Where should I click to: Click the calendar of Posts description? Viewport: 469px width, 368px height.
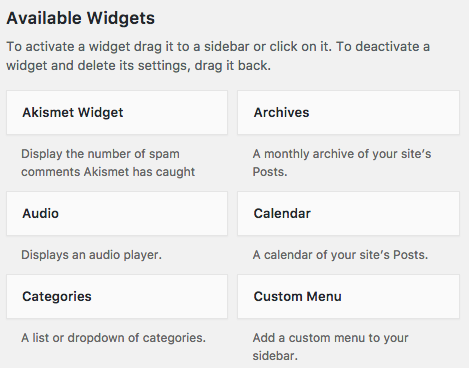click(340, 255)
